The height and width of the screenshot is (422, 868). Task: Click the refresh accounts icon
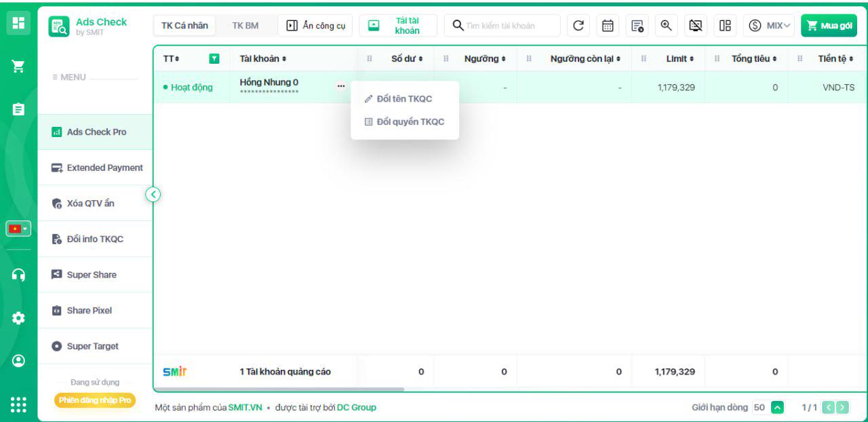click(x=578, y=26)
